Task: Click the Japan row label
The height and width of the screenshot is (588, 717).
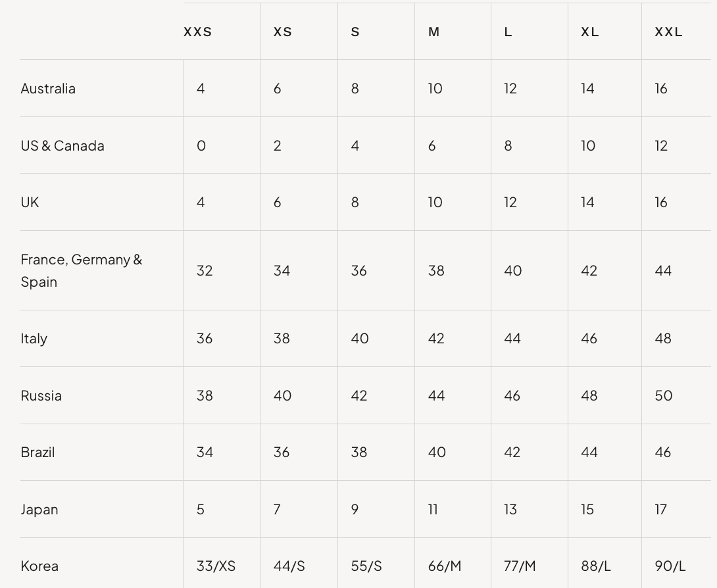Action: tap(39, 509)
